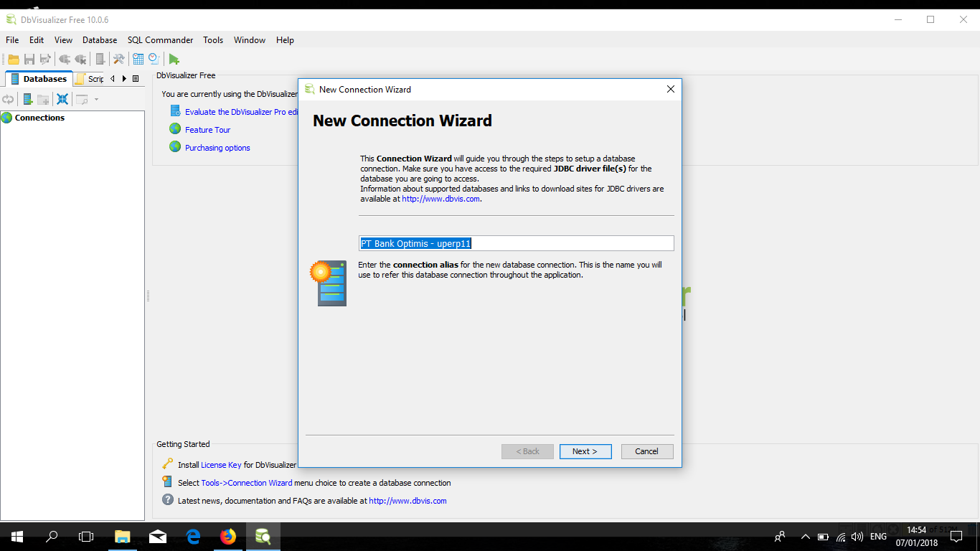Switch to the Scripts tab
Viewport: 980px width, 551px height.
click(x=94, y=78)
